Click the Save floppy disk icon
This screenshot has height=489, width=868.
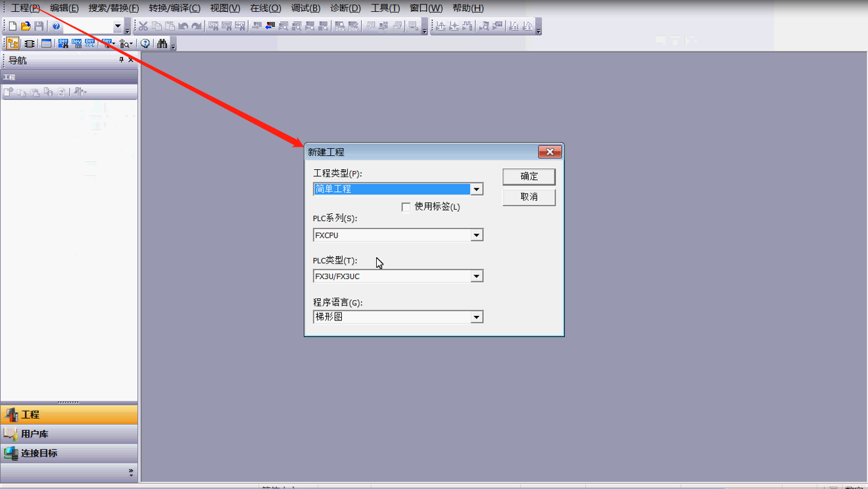39,26
